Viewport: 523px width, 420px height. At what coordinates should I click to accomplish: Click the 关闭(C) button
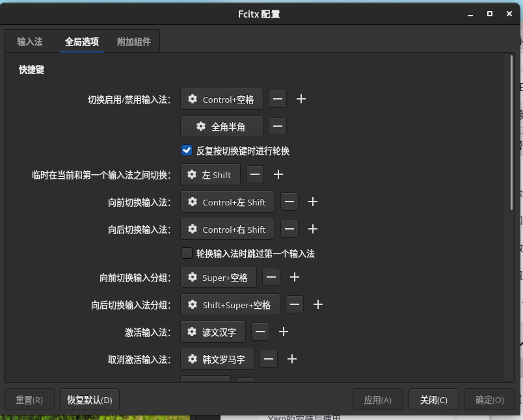(x=434, y=400)
